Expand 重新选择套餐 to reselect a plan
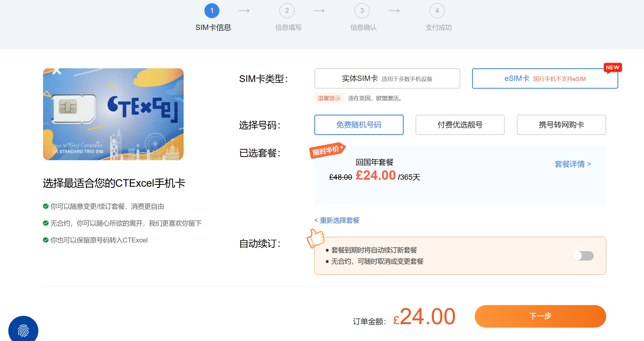 pos(337,220)
